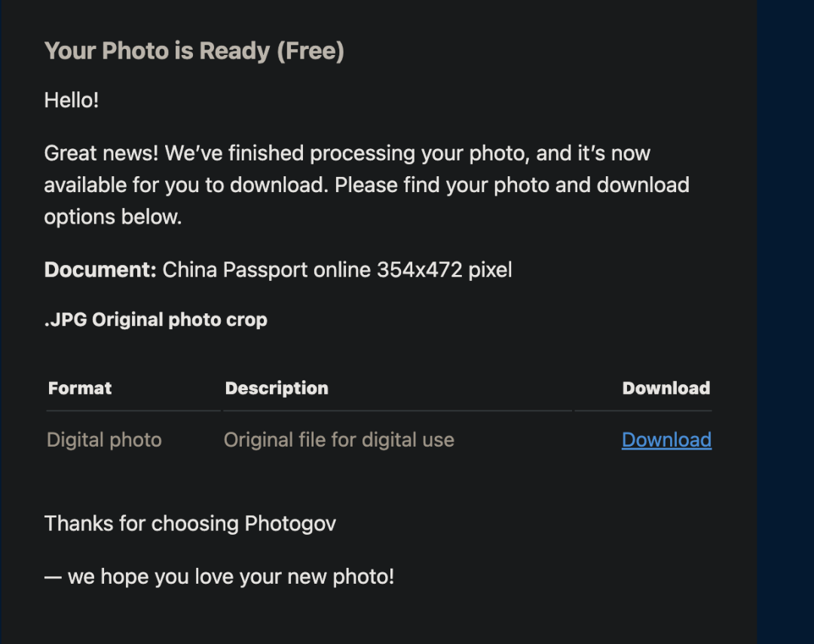
Task: Click the 'Format' column header
Action: pyautogui.click(x=80, y=388)
